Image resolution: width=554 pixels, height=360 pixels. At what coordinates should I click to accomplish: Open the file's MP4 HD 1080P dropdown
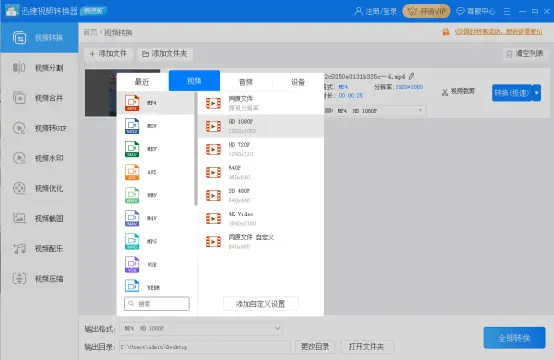click(375, 111)
